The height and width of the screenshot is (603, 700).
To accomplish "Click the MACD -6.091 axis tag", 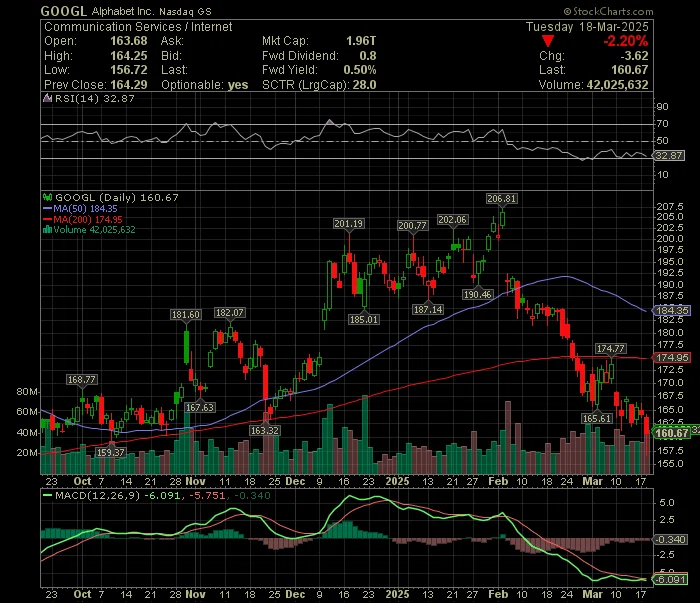I will [669, 579].
